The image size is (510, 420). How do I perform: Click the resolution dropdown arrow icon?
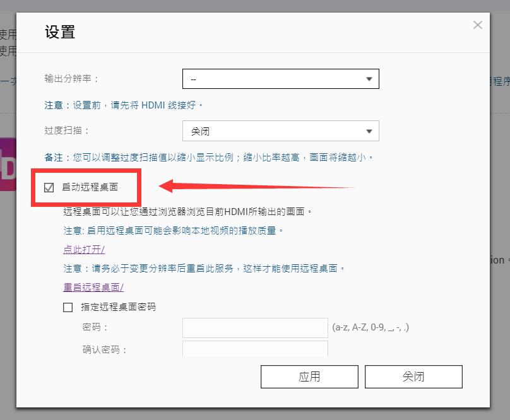(x=369, y=78)
